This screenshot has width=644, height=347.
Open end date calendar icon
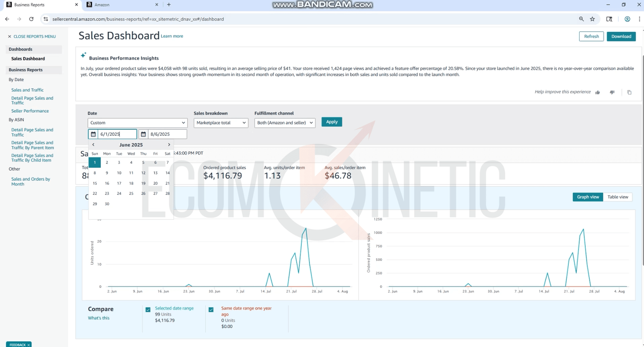[x=143, y=134]
